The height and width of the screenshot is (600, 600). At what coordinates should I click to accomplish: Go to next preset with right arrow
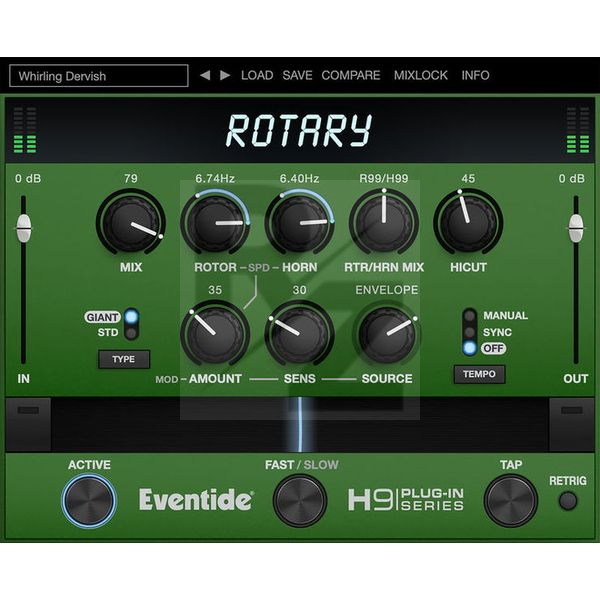pos(225,75)
